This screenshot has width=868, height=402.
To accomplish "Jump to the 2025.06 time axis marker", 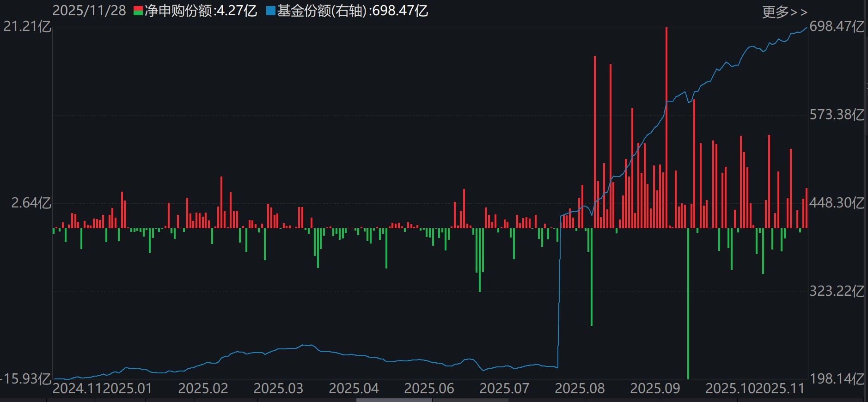I will (x=429, y=389).
